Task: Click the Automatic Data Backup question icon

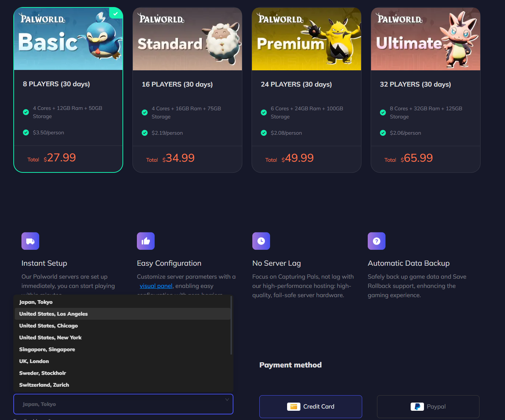Action: (377, 241)
